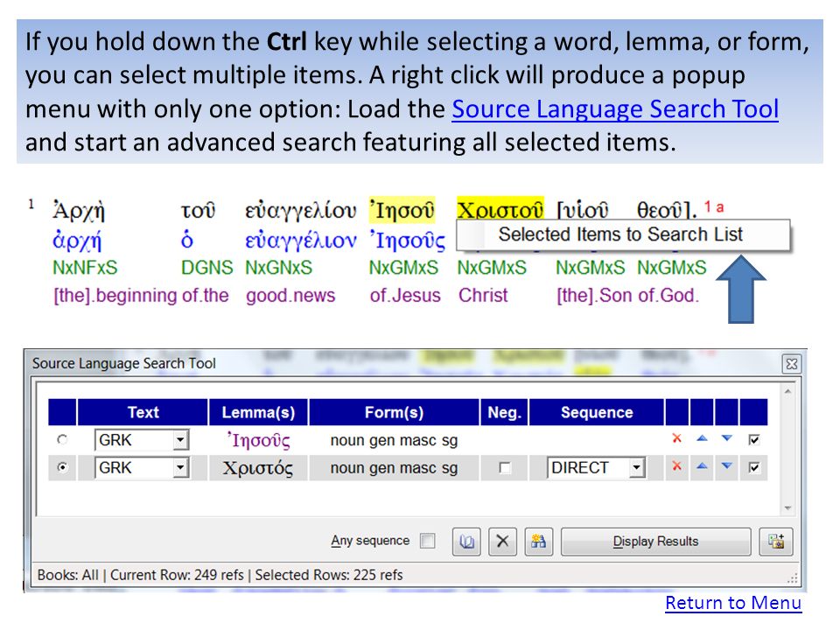
Task: Click the X clear button in search toolbar
Action: [x=502, y=542]
